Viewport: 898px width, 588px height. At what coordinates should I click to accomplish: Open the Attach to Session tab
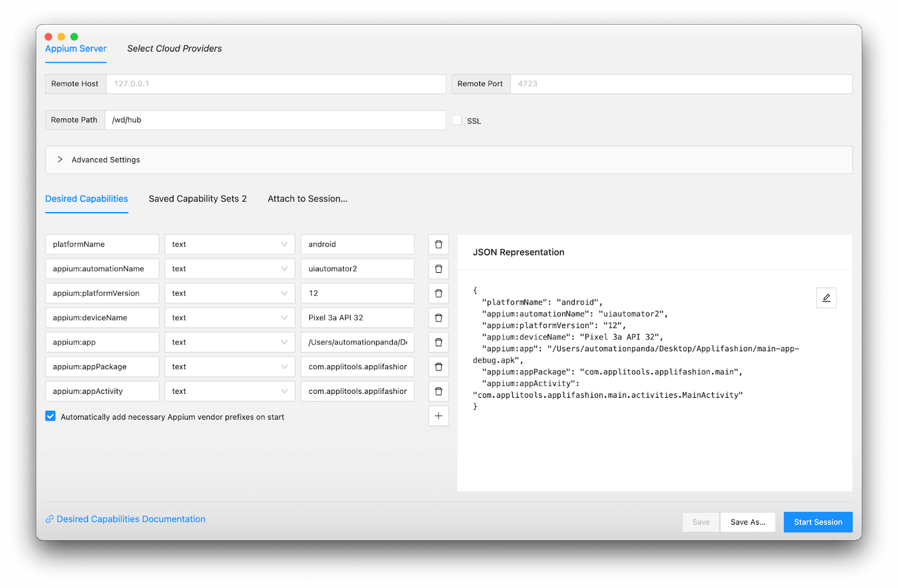pos(307,199)
